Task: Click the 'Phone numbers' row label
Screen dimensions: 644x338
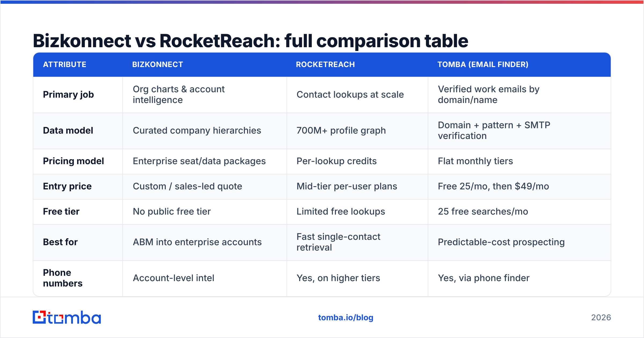Action: click(63, 278)
